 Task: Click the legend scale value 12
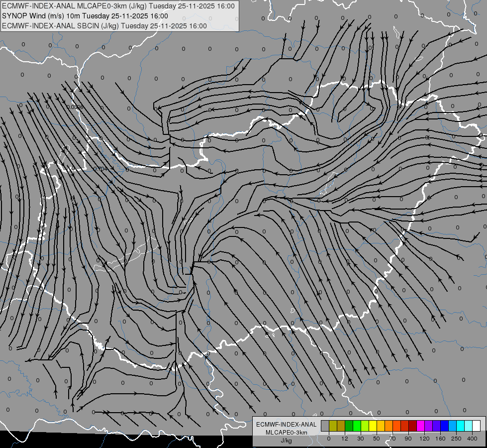345,439
